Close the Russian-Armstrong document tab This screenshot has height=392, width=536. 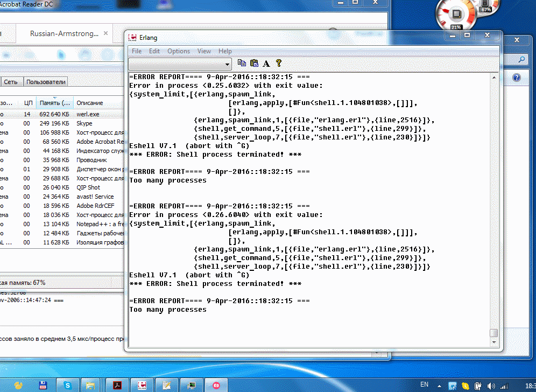pos(107,33)
